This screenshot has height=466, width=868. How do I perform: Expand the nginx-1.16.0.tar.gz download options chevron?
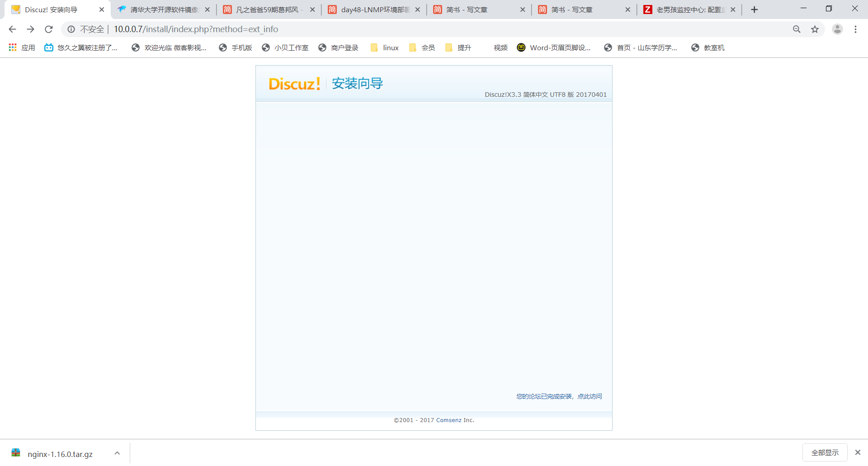(x=117, y=453)
